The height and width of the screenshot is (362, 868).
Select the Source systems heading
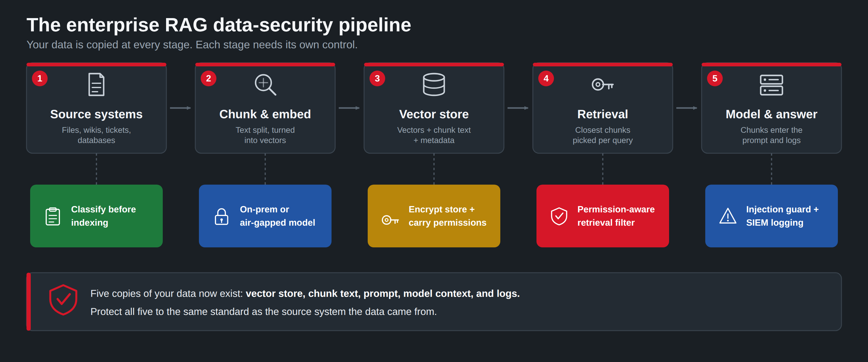(x=96, y=114)
